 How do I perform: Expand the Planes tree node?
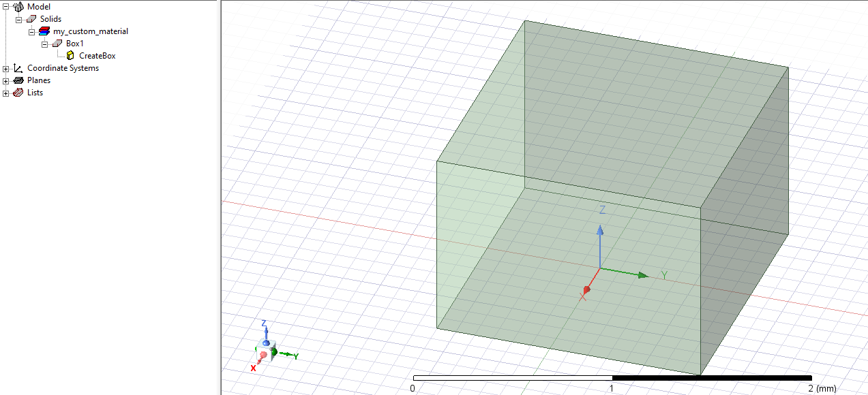(x=6, y=81)
